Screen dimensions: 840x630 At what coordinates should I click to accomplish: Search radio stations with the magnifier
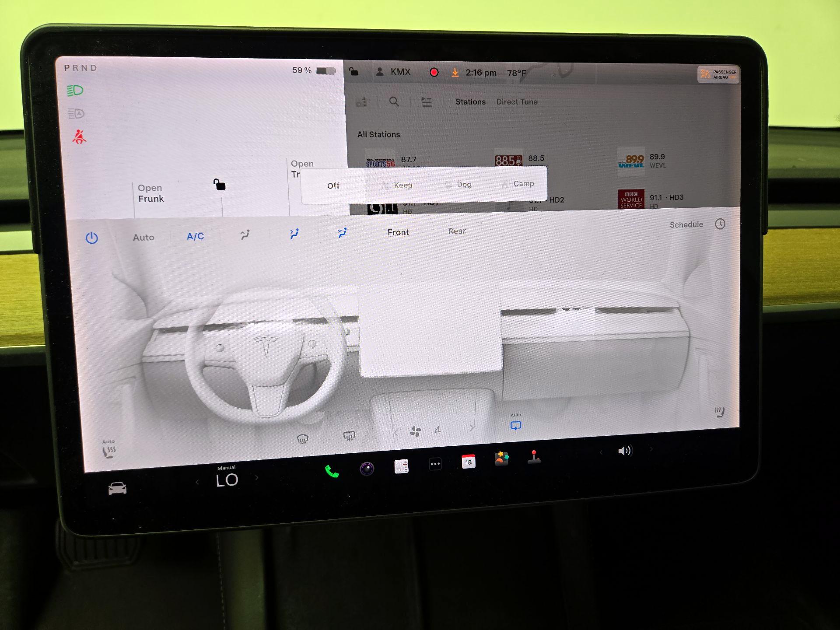point(394,102)
